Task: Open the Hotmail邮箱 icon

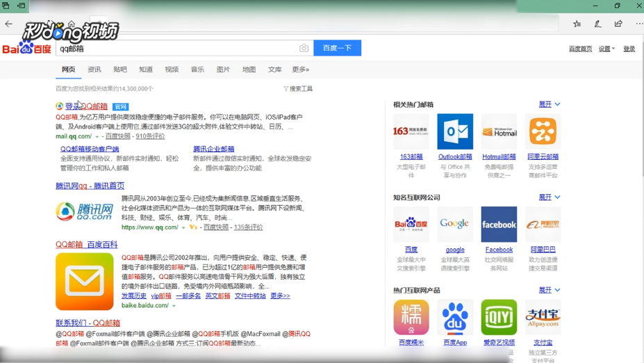Action: (x=499, y=131)
